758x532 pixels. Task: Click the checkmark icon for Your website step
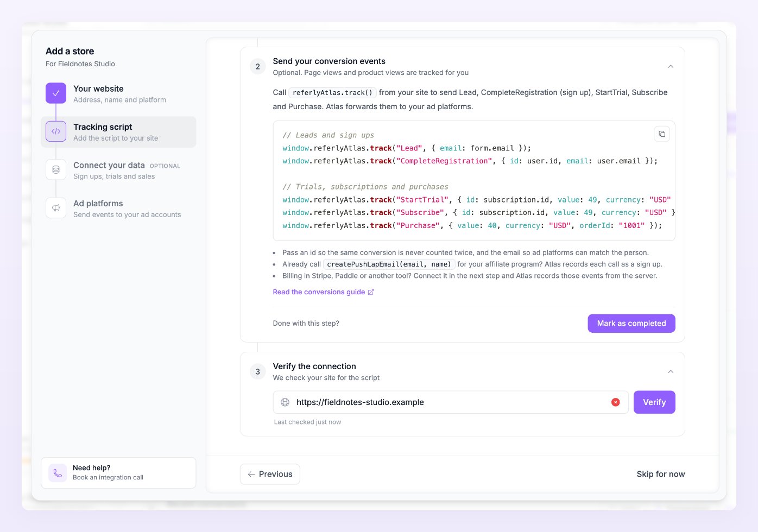pos(56,93)
